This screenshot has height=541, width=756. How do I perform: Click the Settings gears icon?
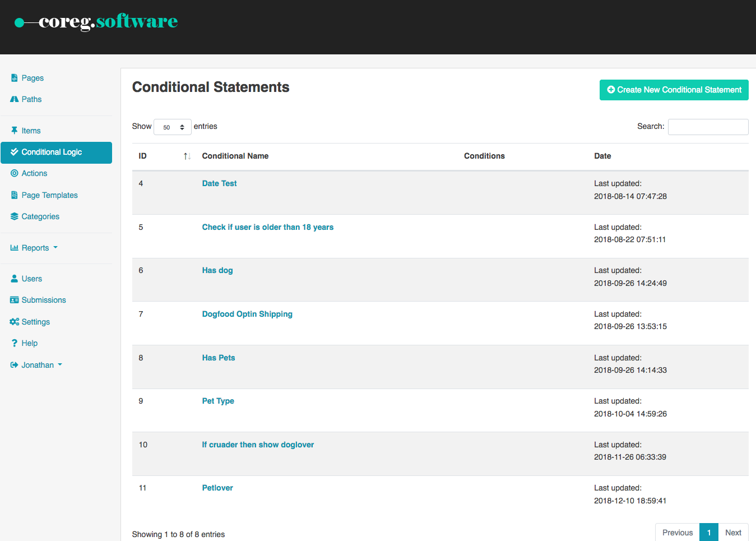pyautogui.click(x=15, y=322)
